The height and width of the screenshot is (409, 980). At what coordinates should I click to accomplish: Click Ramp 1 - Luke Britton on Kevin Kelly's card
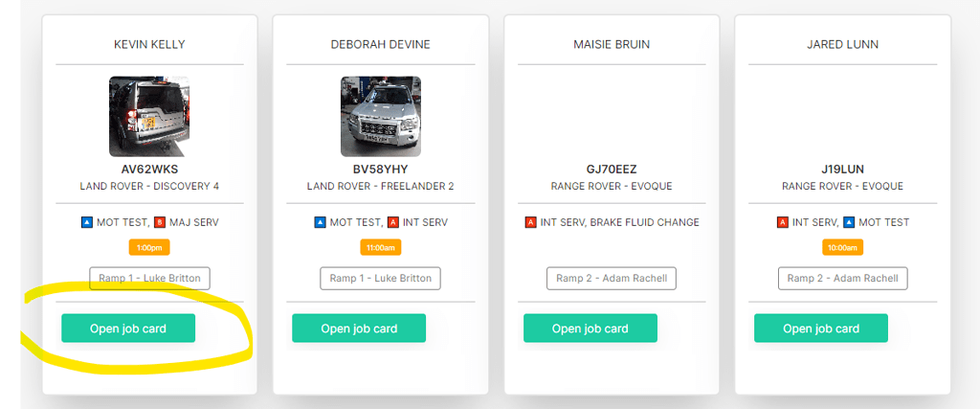click(149, 279)
